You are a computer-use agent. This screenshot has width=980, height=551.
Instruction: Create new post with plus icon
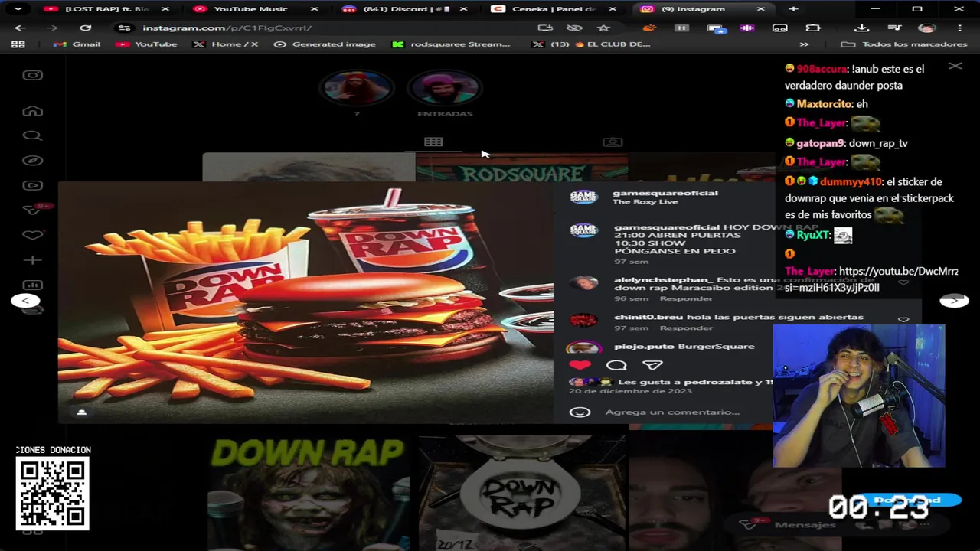pyautogui.click(x=32, y=260)
